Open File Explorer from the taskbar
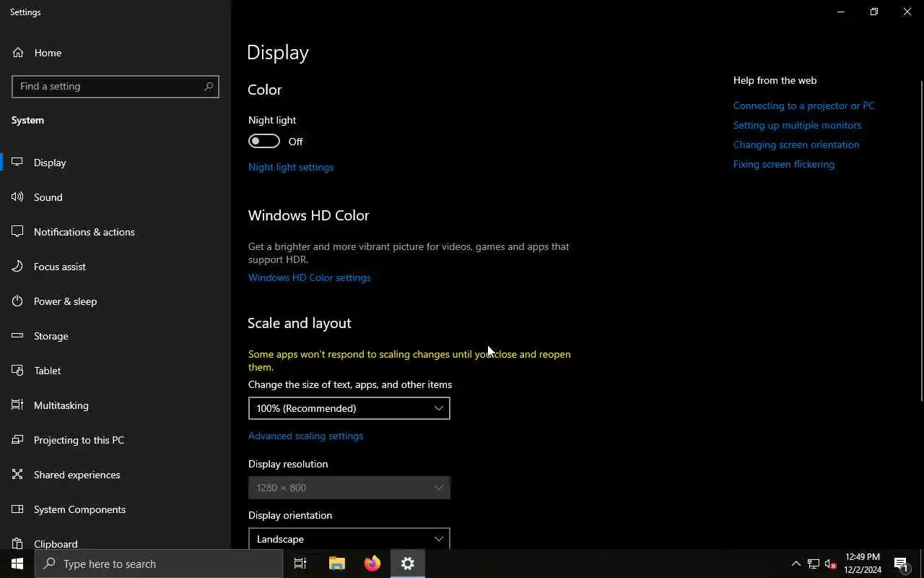 [x=337, y=564]
